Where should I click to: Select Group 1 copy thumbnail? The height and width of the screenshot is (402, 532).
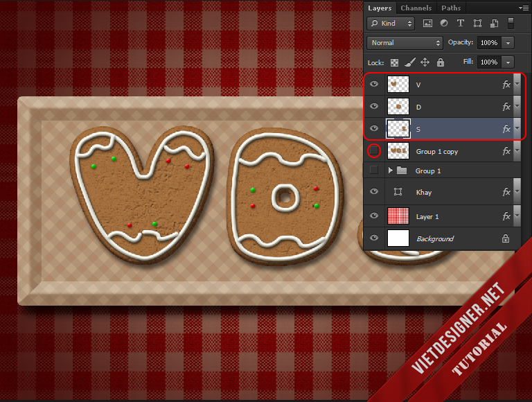398,151
